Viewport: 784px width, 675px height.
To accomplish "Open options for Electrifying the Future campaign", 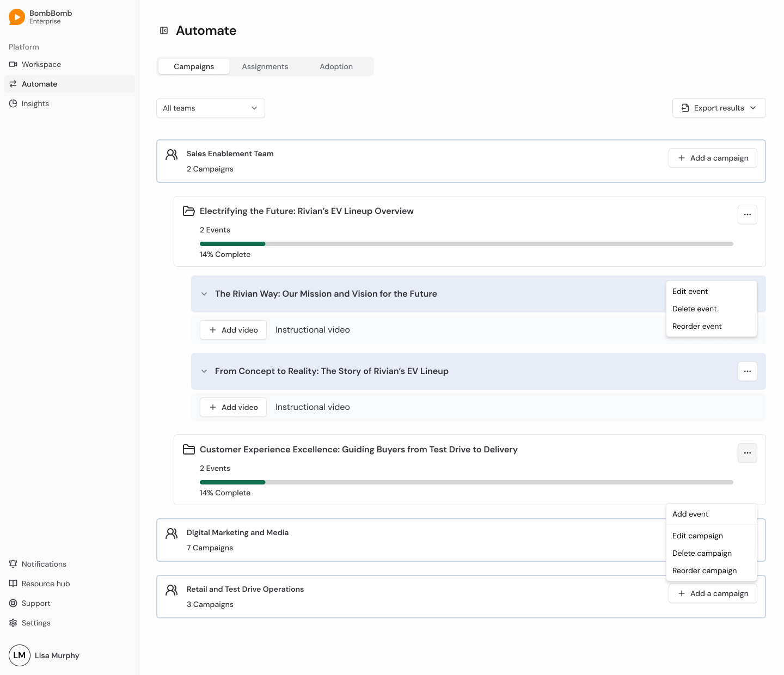I will tap(747, 214).
